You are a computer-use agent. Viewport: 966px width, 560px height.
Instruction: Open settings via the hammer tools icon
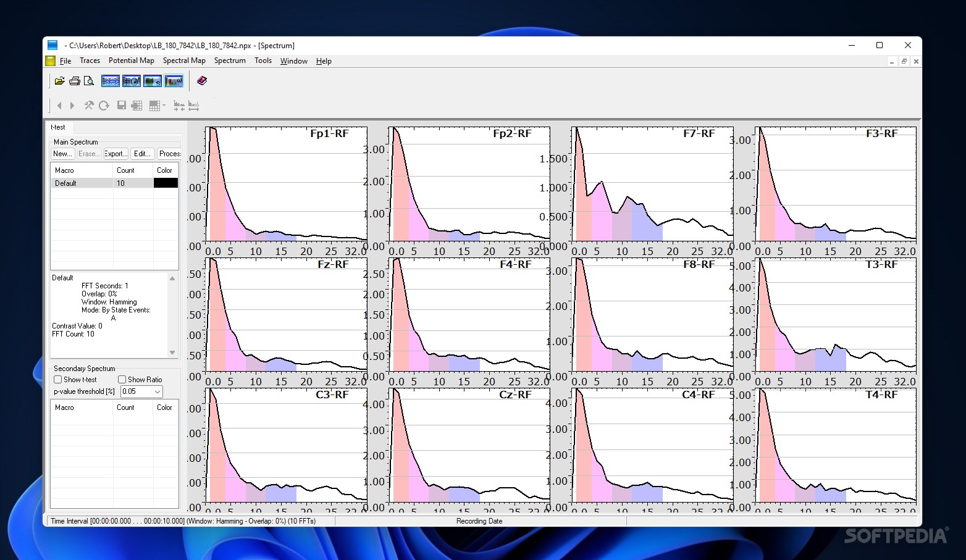click(x=89, y=106)
